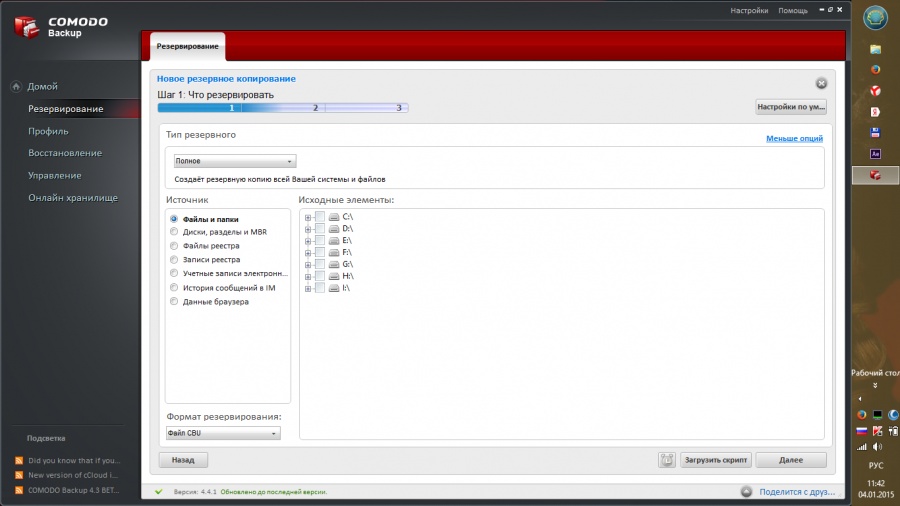Check the D:\ drive checkbox
The width and height of the screenshot is (900, 506).
(320, 228)
